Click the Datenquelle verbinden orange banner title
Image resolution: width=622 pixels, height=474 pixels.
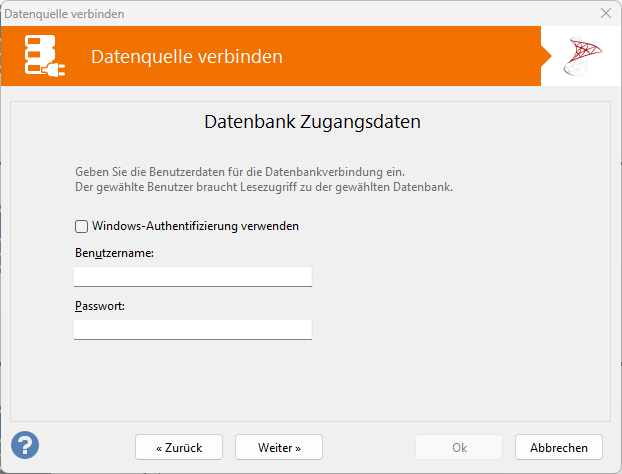pos(187,57)
